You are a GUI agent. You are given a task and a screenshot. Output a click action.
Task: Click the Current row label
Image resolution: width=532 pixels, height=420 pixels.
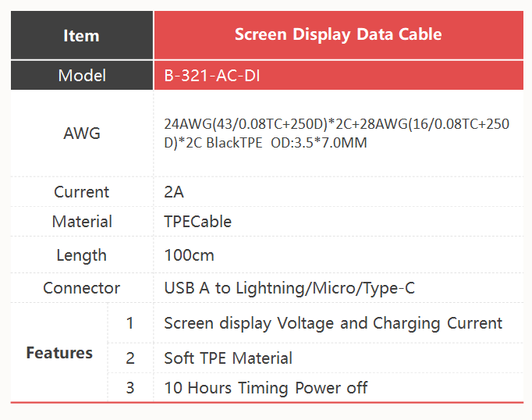coord(82,192)
